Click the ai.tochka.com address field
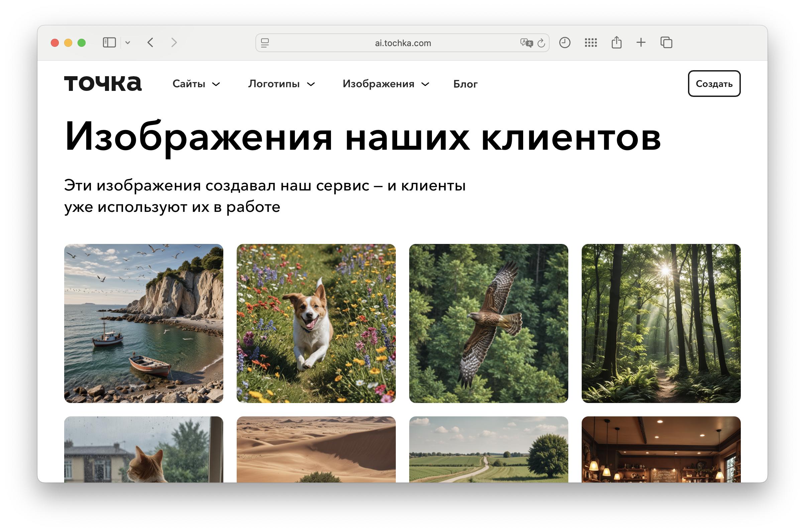The height and width of the screenshot is (532, 805). click(402, 43)
